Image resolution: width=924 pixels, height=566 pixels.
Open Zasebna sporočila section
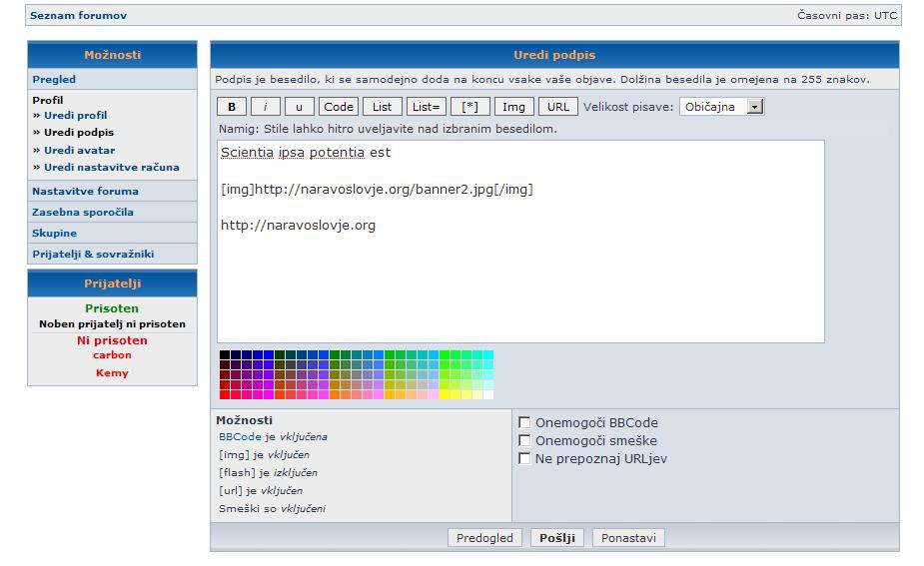coord(82,212)
